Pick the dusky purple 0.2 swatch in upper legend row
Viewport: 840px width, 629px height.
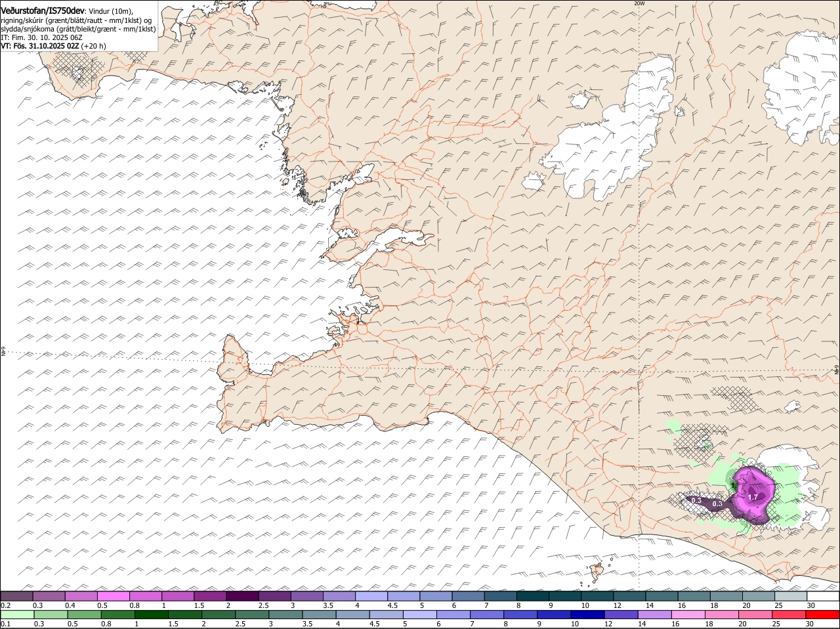(x=16, y=596)
